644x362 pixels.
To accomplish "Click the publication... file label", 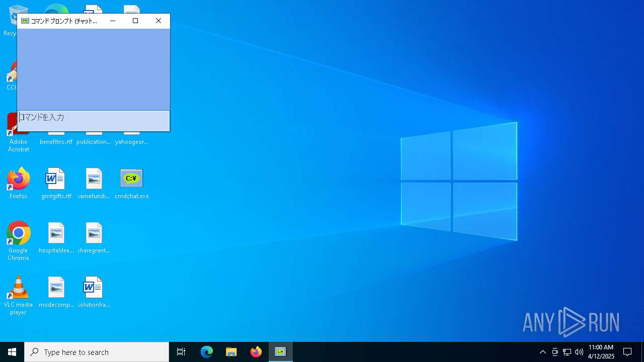I will coord(94,142).
